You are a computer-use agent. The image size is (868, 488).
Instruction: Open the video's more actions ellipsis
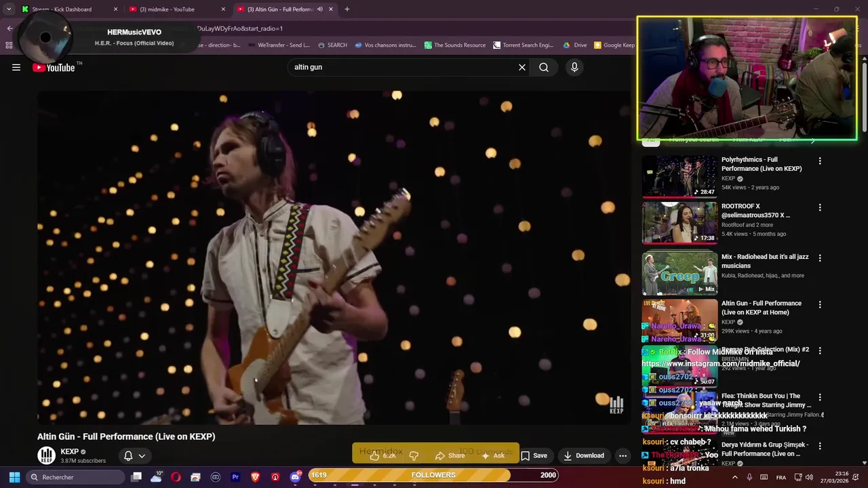click(x=623, y=455)
